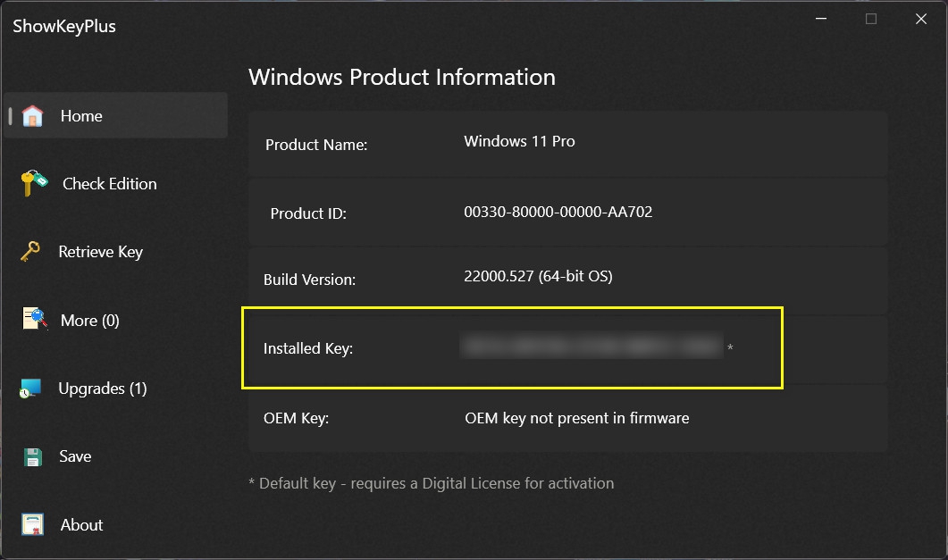The width and height of the screenshot is (948, 560).
Task: Click the Default key footnote text
Action: 431,483
